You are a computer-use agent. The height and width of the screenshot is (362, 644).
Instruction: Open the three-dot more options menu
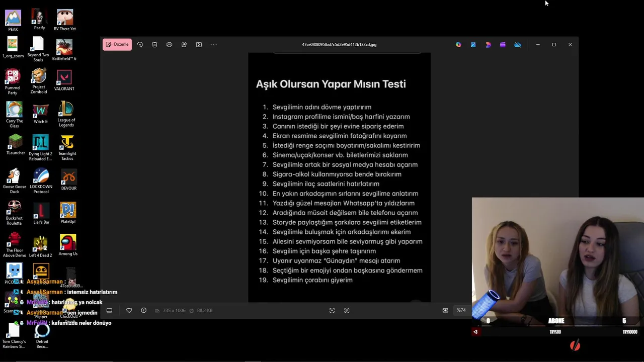213,45
